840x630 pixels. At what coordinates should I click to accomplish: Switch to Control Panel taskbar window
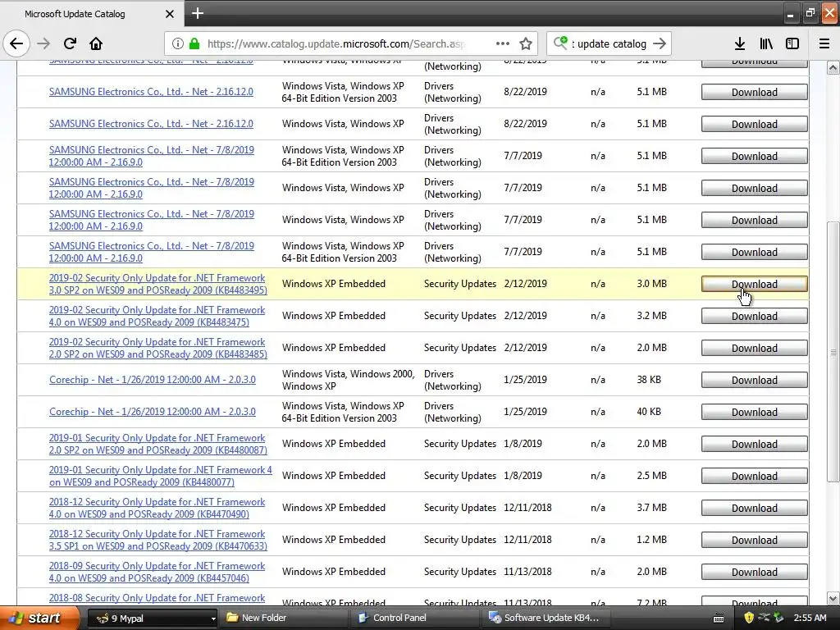pos(415,618)
